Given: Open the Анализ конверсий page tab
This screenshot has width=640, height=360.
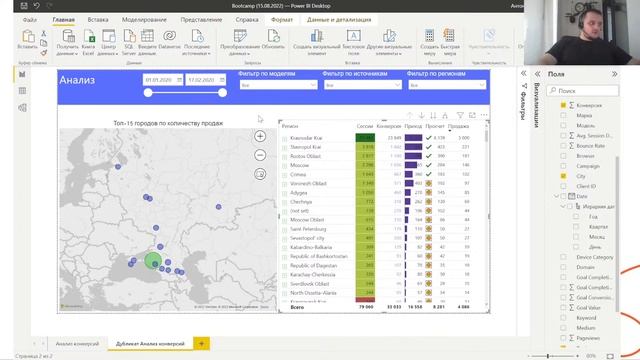Looking at the screenshot, I should 77,344.
